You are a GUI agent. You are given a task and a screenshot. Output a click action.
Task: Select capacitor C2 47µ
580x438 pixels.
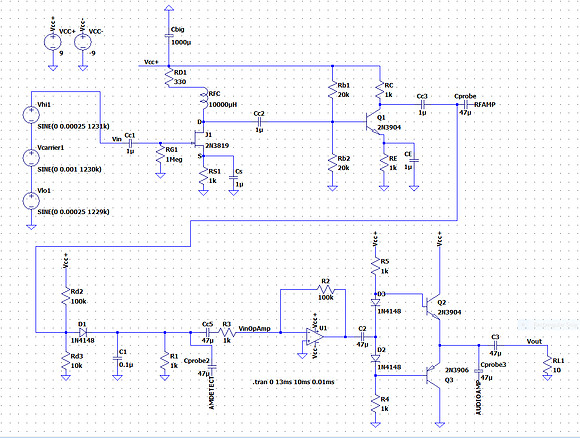pyautogui.click(x=362, y=337)
